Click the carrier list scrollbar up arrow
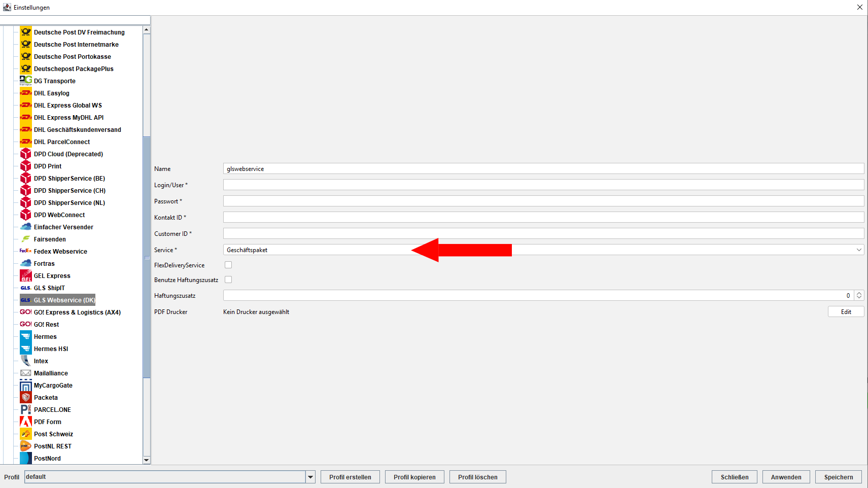The image size is (868, 488). pos(147,30)
